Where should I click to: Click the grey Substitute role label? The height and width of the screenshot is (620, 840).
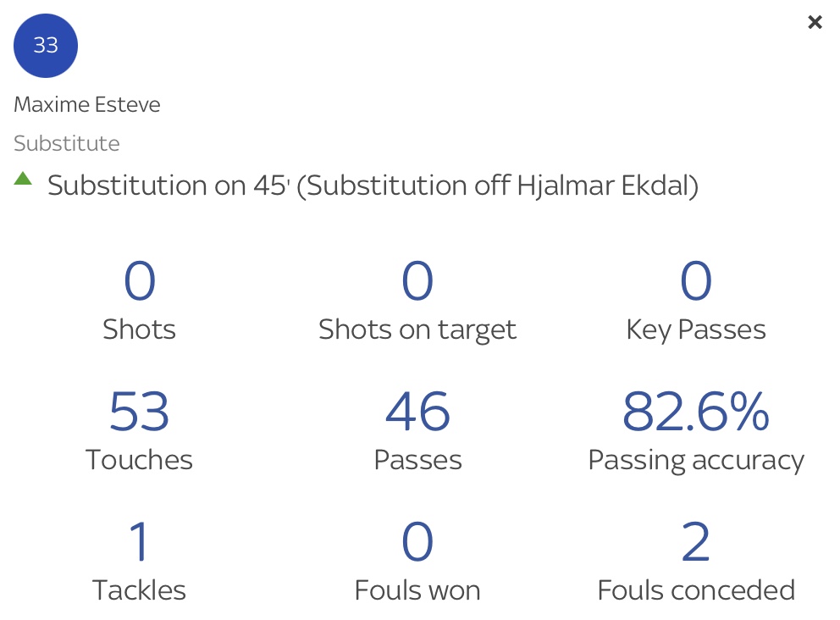coord(67,143)
